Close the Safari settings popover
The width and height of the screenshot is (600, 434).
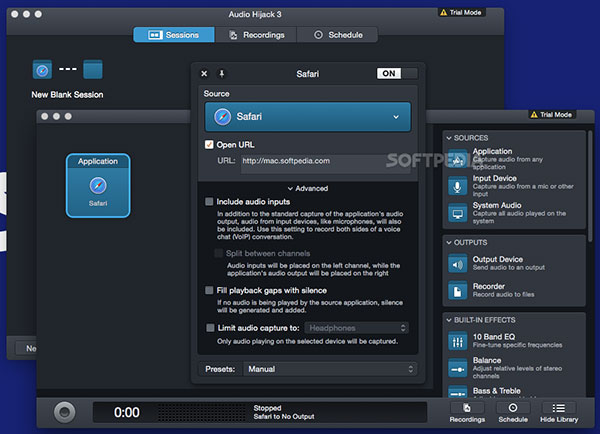204,73
